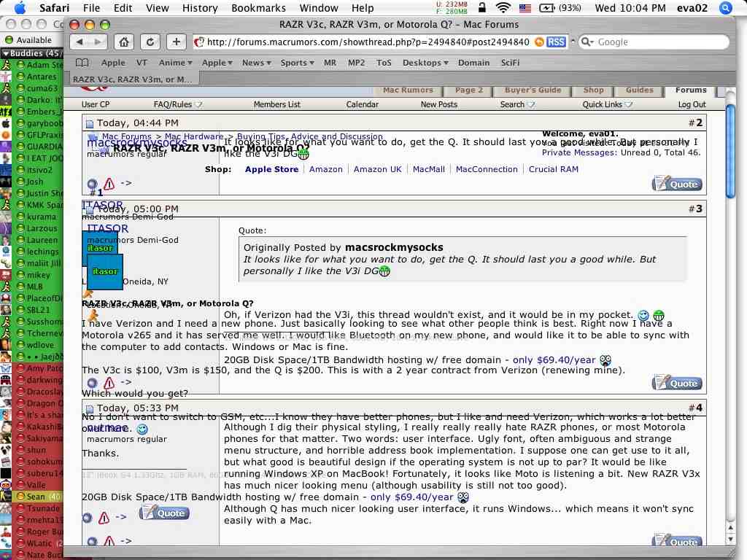The image size is (747, 560).
Task: Open the Amazon UK shop link
Action: [377, 169]
